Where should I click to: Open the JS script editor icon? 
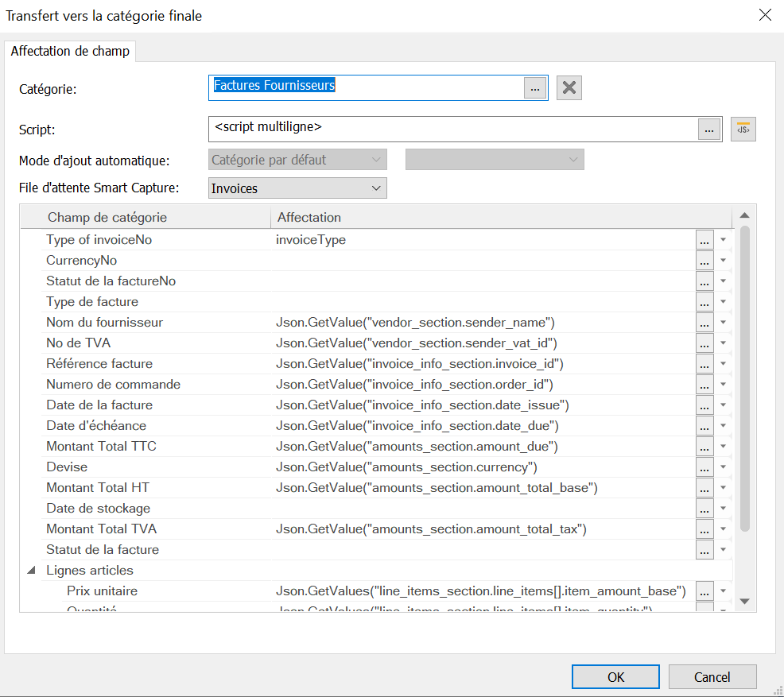743,129
